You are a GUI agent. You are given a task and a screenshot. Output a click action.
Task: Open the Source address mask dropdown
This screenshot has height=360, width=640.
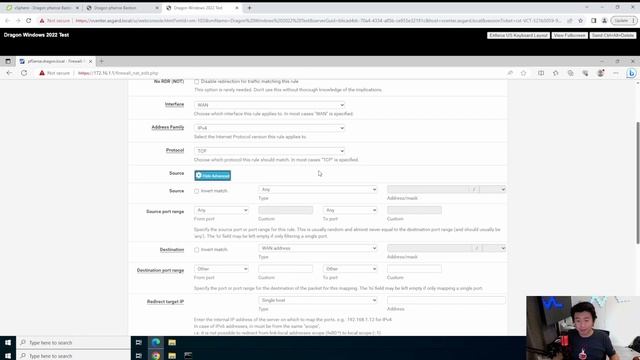pyautogui.click(x=493, y=189)
